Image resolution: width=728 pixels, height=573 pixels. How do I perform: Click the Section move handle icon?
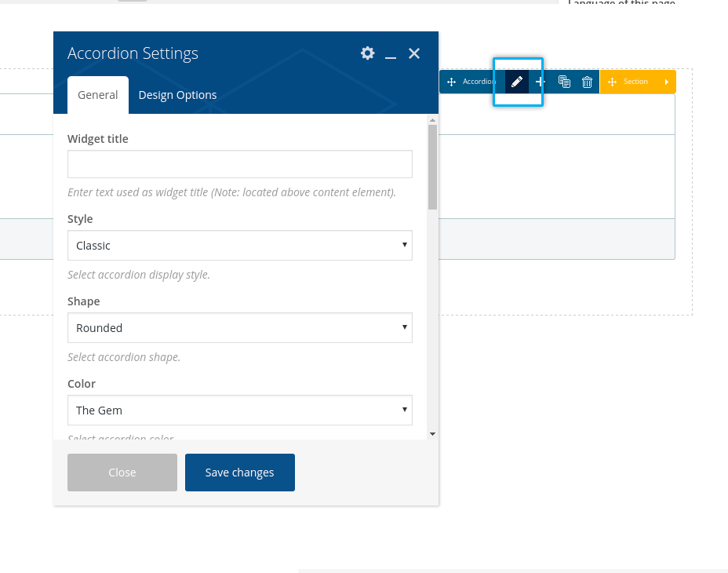[x=613, y=82]
